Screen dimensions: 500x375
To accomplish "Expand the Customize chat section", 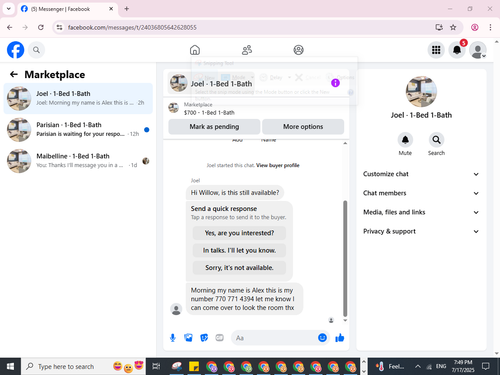I will click(x=421, y=174).
